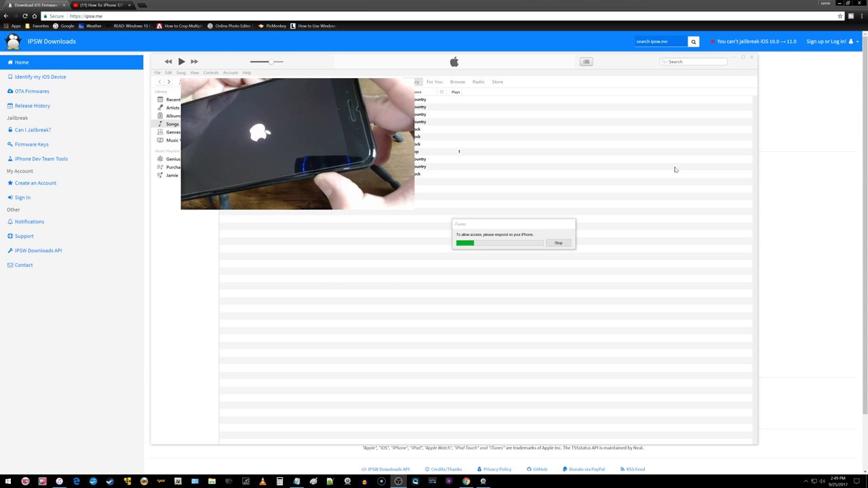Open Sign up or Log in dropdown
This screenshot has width=868, height=488.
[832, 41]
